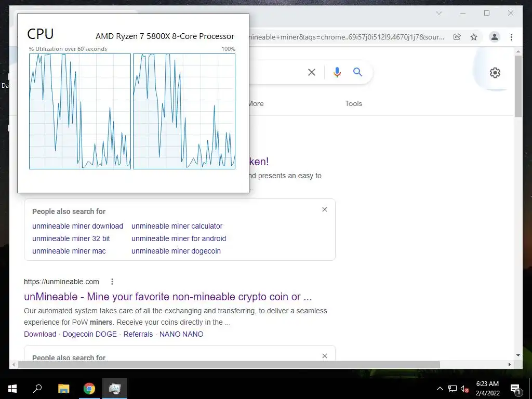532x399 pixels.
Task: Select 'unmineable miner 32 bit' suggestion
Action: (71, 238)
